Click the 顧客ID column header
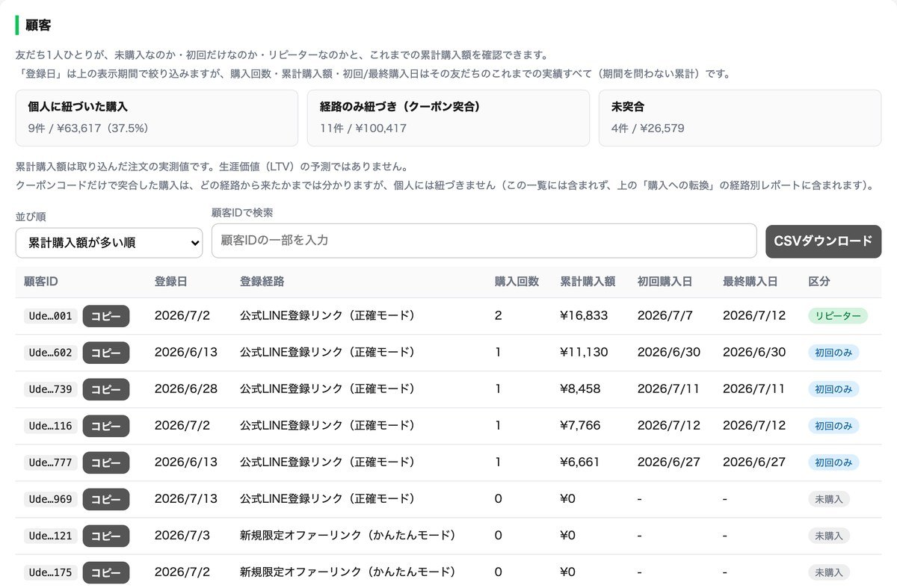This screenshot has height=588, width=897. point(41,282)
